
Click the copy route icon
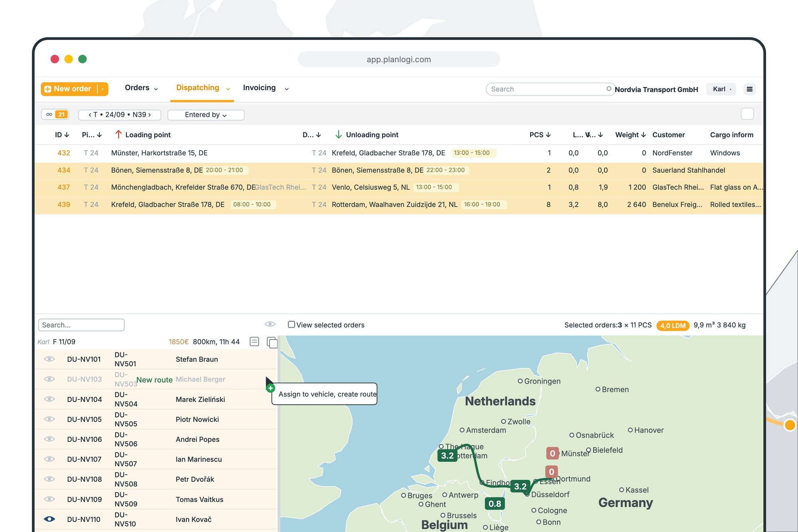[x=272, y=342]
